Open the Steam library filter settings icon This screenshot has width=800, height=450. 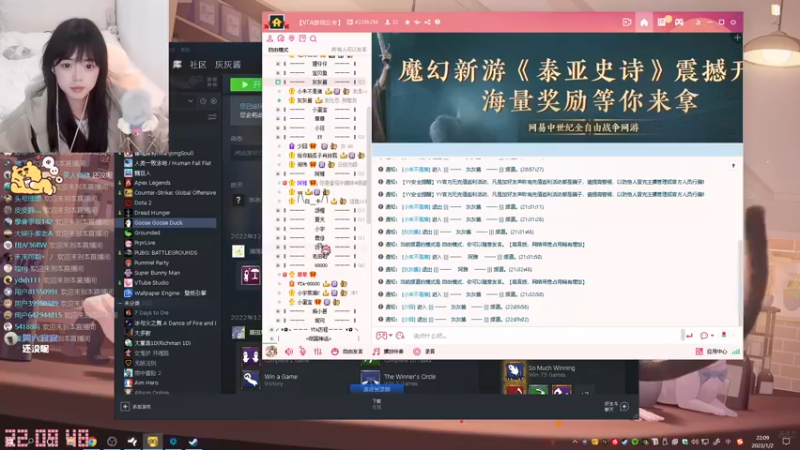212,117
